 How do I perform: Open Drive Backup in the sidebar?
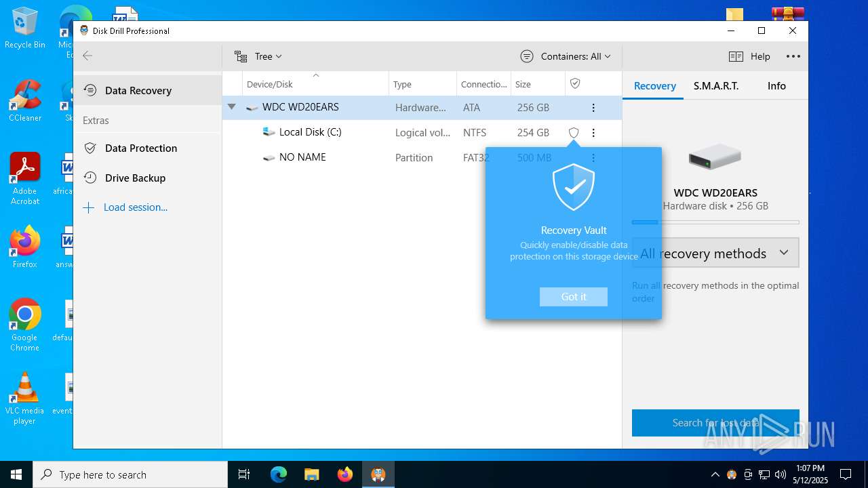pyautogui.click(x=147, y=178)
